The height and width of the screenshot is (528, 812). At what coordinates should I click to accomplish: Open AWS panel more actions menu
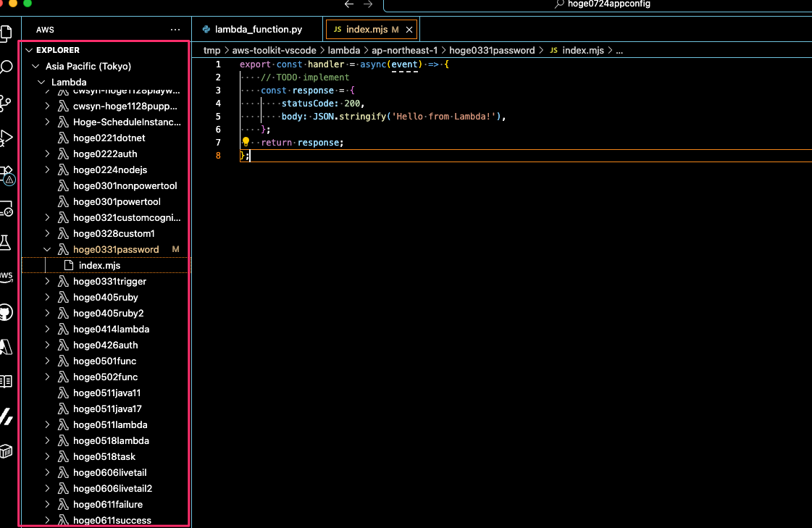pyautogui.click(x=175, y=30)
